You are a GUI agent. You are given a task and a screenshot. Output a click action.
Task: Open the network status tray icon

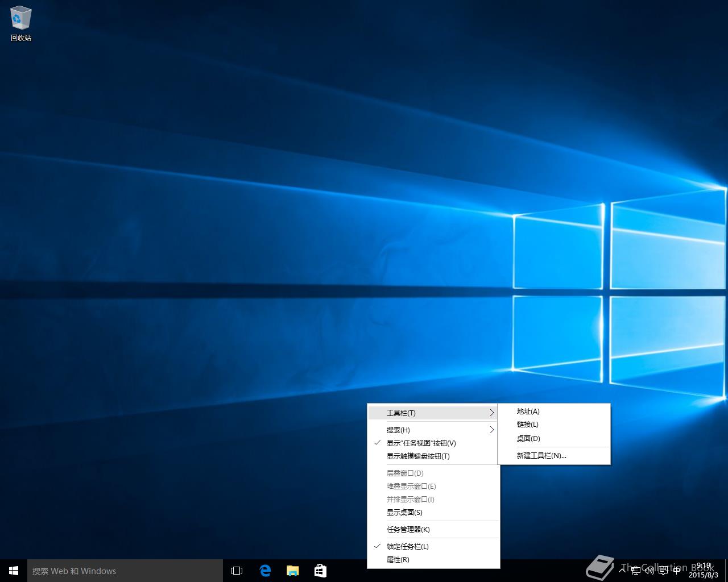(636, 570)
